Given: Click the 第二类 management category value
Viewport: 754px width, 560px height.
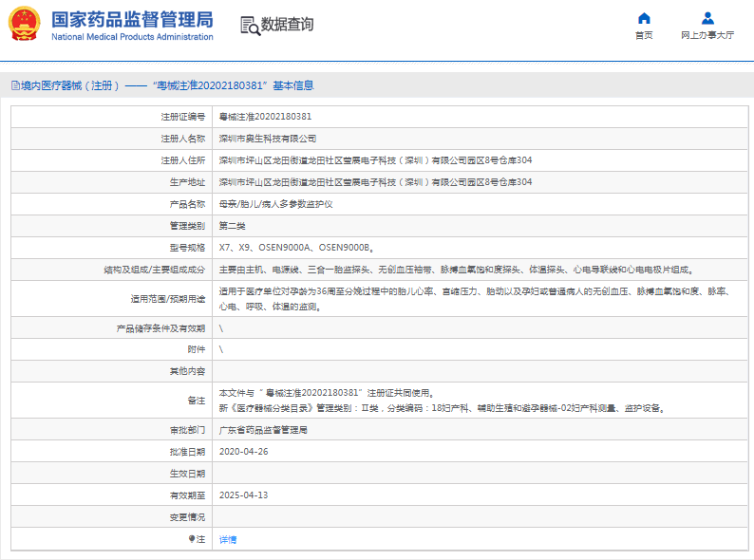Looking at the screenshot, I should tap(233, 226).
